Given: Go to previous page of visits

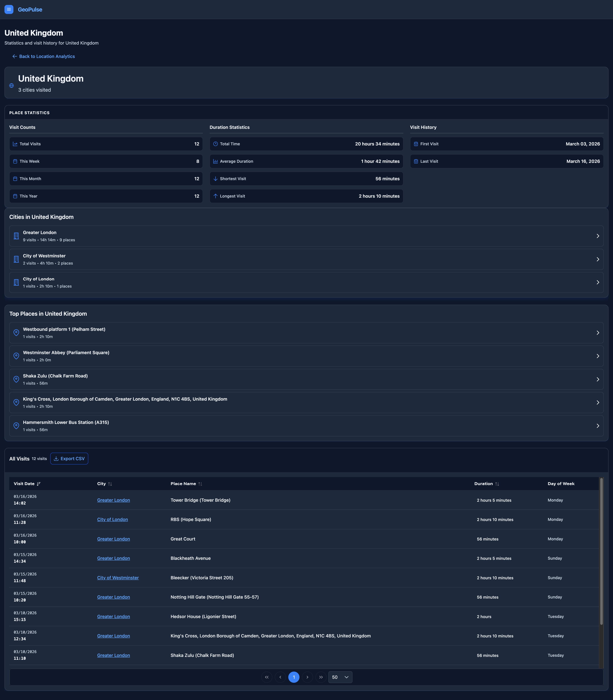Looking at the screenshot, I should [x=280, y=677].
